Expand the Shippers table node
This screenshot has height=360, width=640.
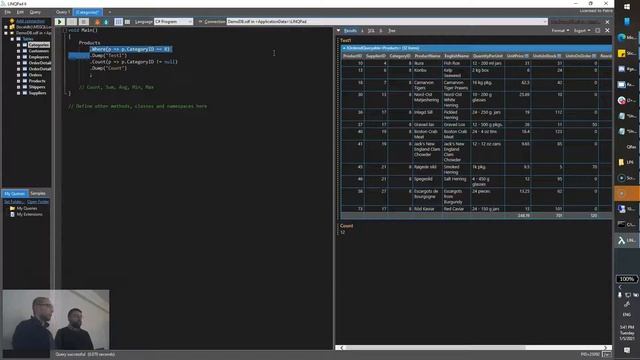point(18,87)
